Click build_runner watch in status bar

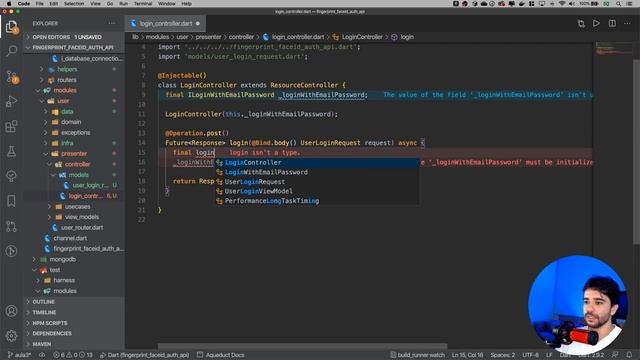coord(417,355)
